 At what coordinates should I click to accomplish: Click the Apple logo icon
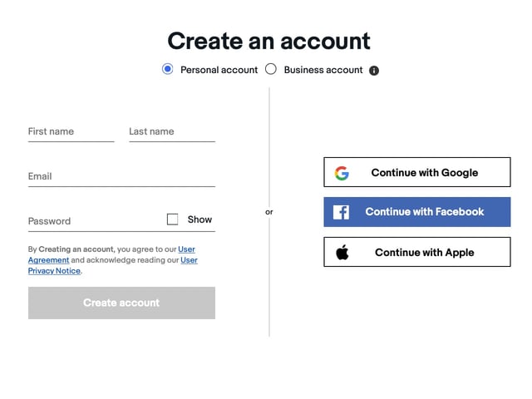tap(342, 253)
